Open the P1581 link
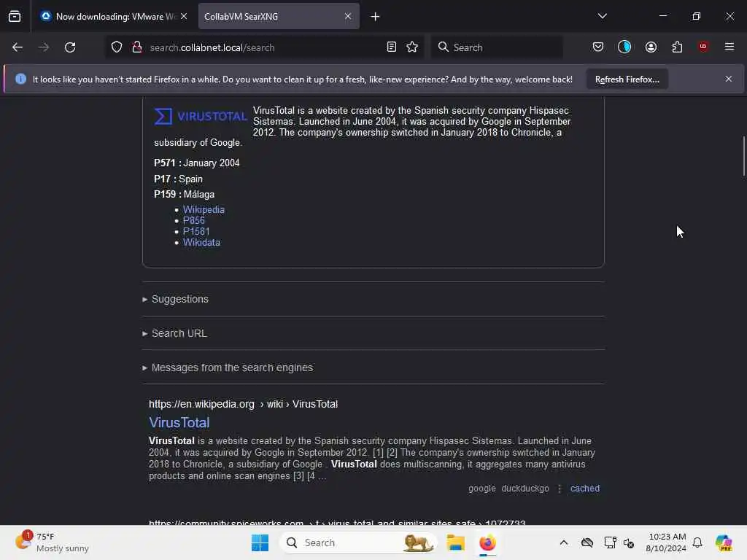 (196, 231)
